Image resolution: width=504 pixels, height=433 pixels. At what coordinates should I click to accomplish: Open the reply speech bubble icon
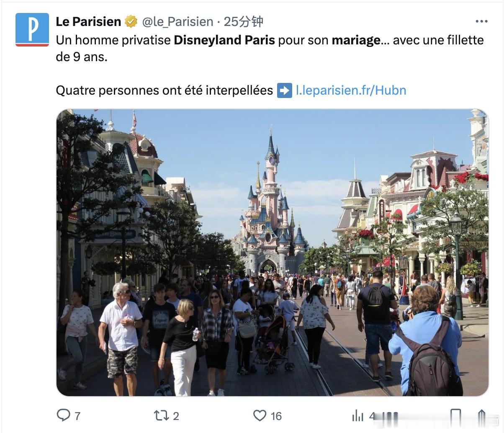pyautogui.click(x=63, y=415)
